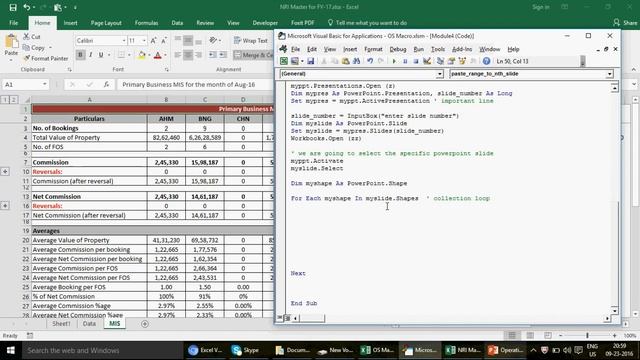Click the Excel zoom slider handle
The width and height of the screenshot is (640, 360).
(x=587, y=336)
